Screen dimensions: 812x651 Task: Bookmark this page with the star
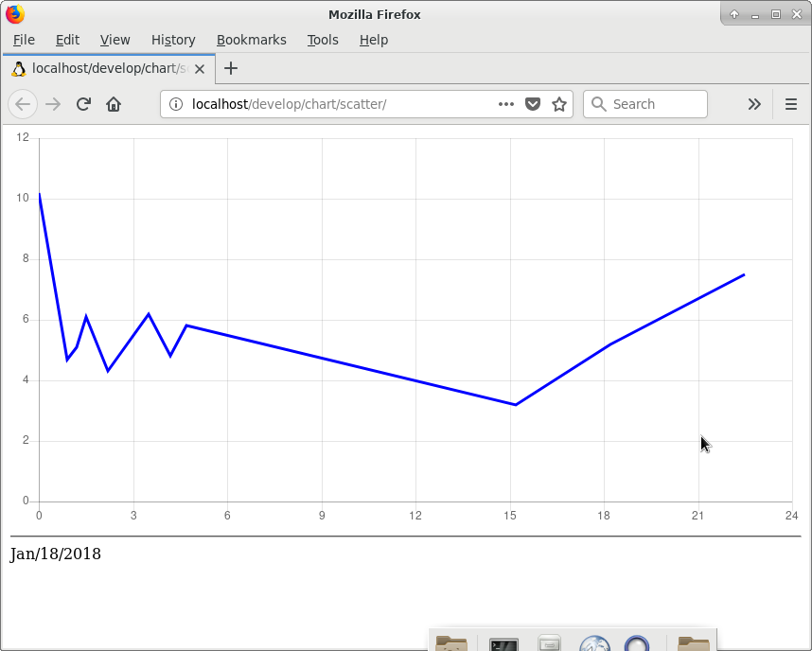tap(558, 104)
